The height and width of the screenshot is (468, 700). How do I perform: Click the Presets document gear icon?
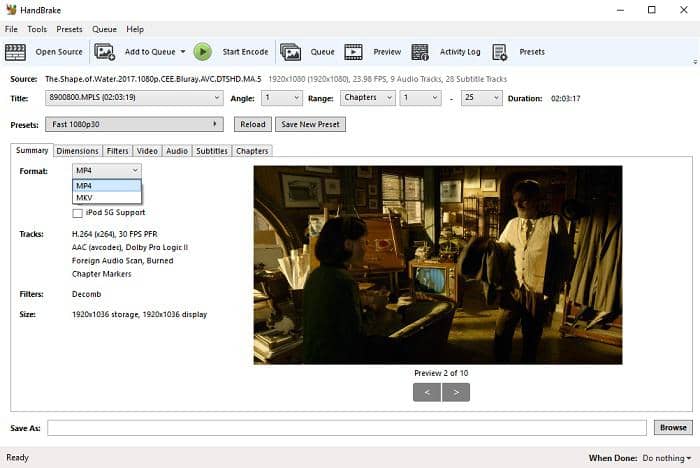(500, 52)
